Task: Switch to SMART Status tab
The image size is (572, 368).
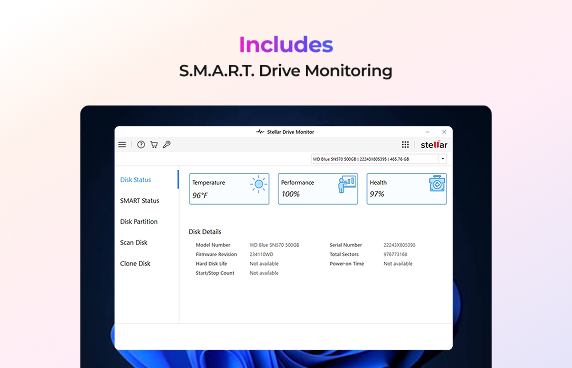Action: tap(140, 201)
